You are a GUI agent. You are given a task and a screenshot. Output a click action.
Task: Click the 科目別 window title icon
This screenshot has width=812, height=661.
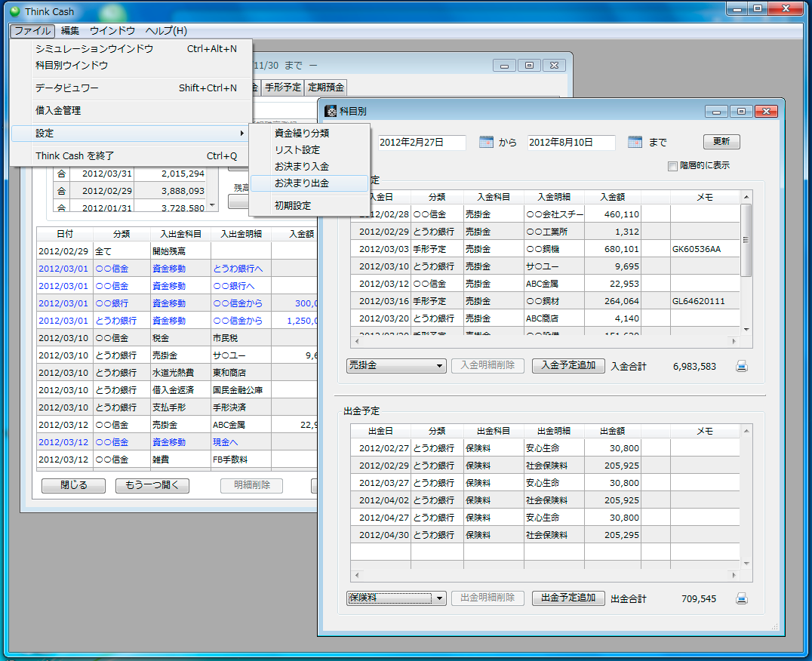click(331, 111)
